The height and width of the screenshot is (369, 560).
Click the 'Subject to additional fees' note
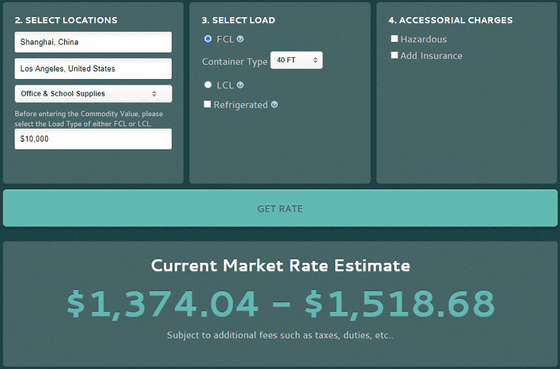[x=280, y=335]
